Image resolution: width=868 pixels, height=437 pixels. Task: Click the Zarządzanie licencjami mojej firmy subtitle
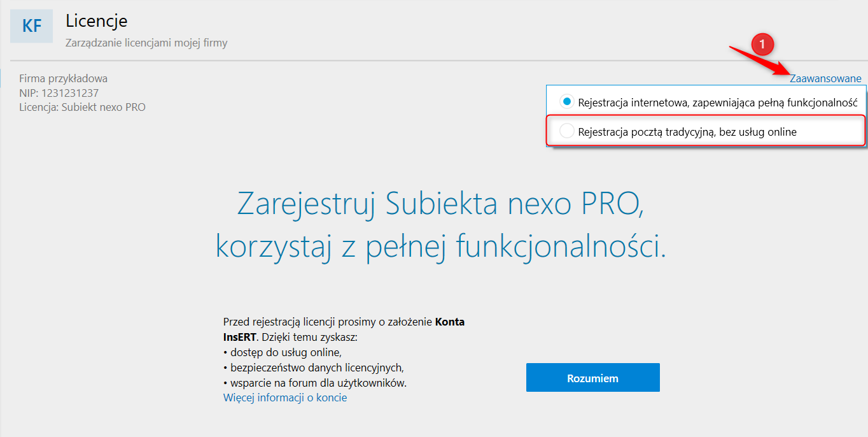146,43
